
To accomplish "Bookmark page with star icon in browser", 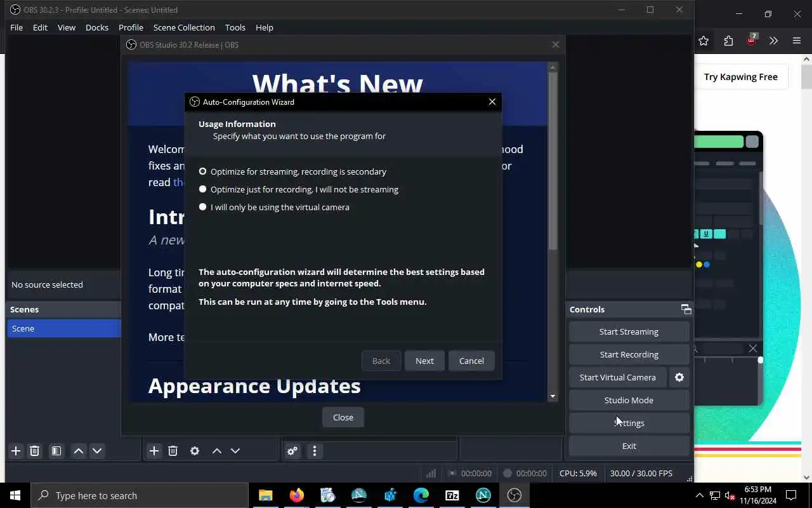I will [x=704, y=41].
